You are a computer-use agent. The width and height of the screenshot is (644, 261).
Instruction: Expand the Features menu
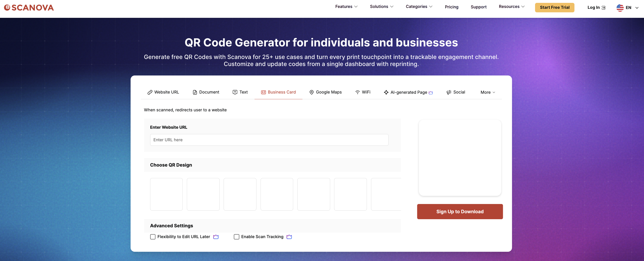coord(346,7)
